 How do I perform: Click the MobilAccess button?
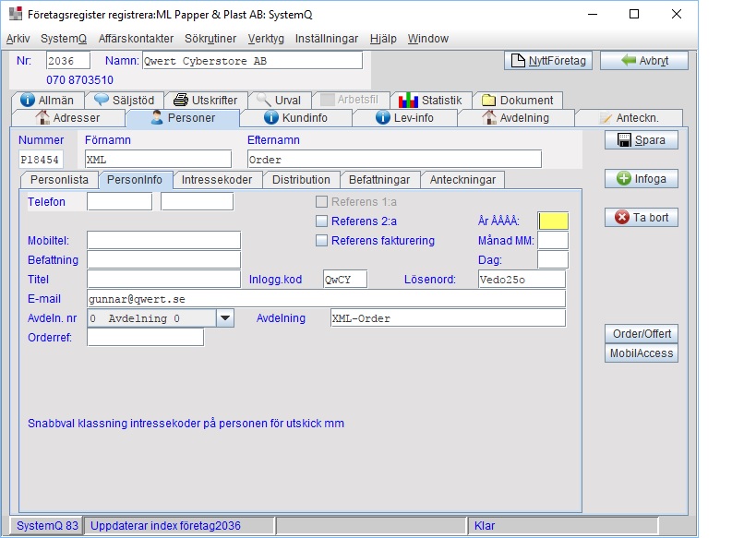(x=642, y=353)
